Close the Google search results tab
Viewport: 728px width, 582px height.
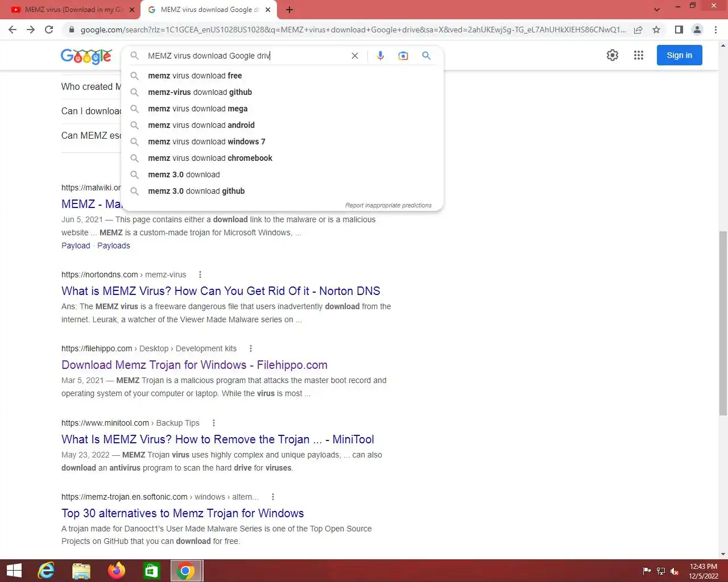268,10
